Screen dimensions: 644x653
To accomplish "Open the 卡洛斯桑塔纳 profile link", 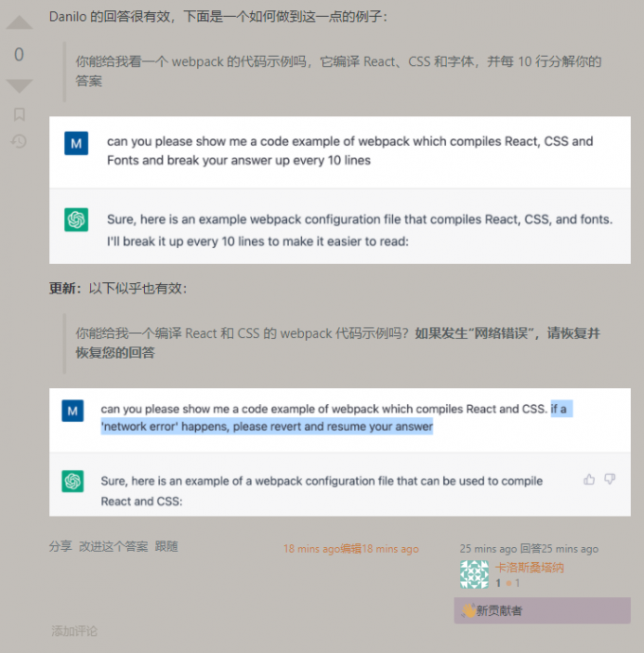I will (x=529, y=567).
